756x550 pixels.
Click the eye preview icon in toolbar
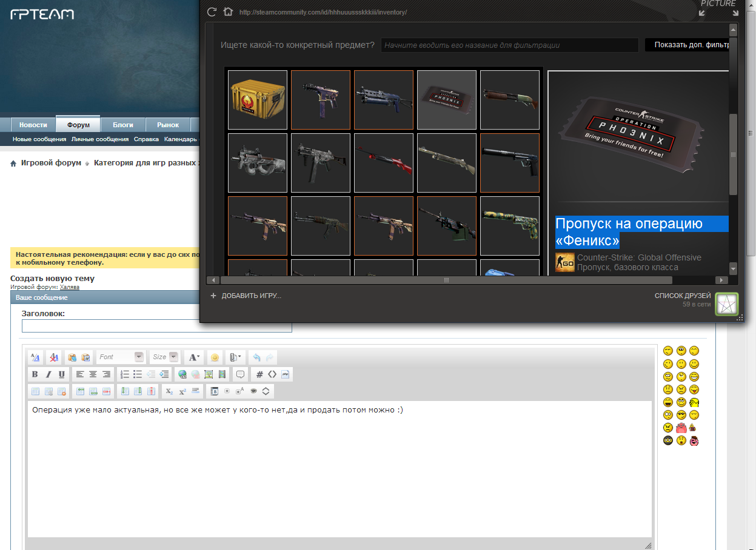coord(253,391)
